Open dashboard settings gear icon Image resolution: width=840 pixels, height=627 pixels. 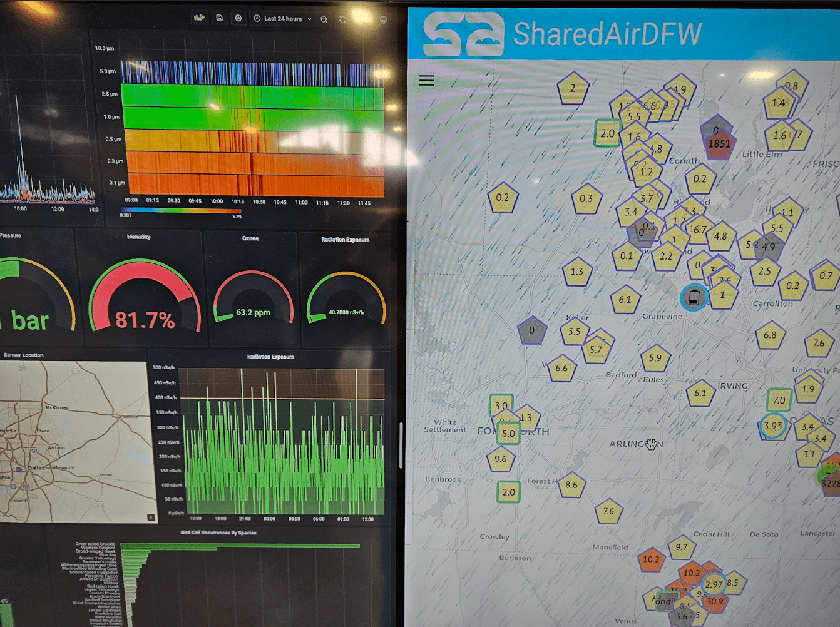(238, 18)
